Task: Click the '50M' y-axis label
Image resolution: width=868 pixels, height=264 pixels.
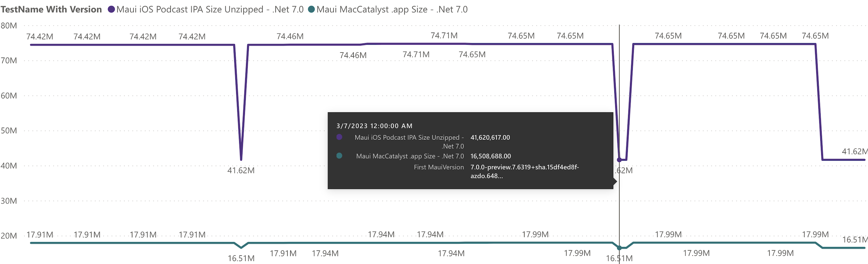Action: point(9,131)
